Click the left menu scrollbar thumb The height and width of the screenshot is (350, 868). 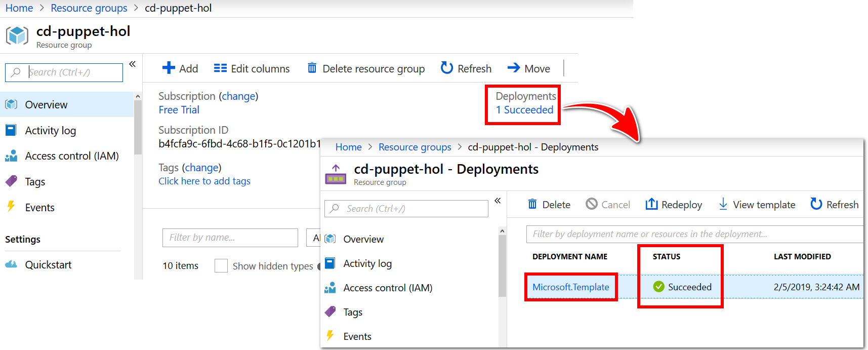138,127
